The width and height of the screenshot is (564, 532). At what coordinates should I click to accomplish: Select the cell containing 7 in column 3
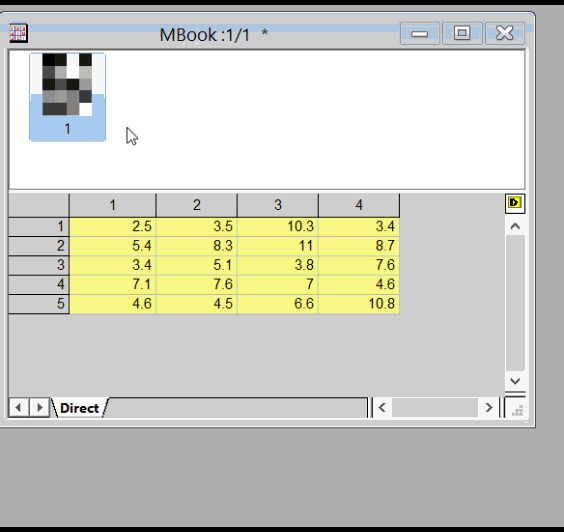pos(278,285)
